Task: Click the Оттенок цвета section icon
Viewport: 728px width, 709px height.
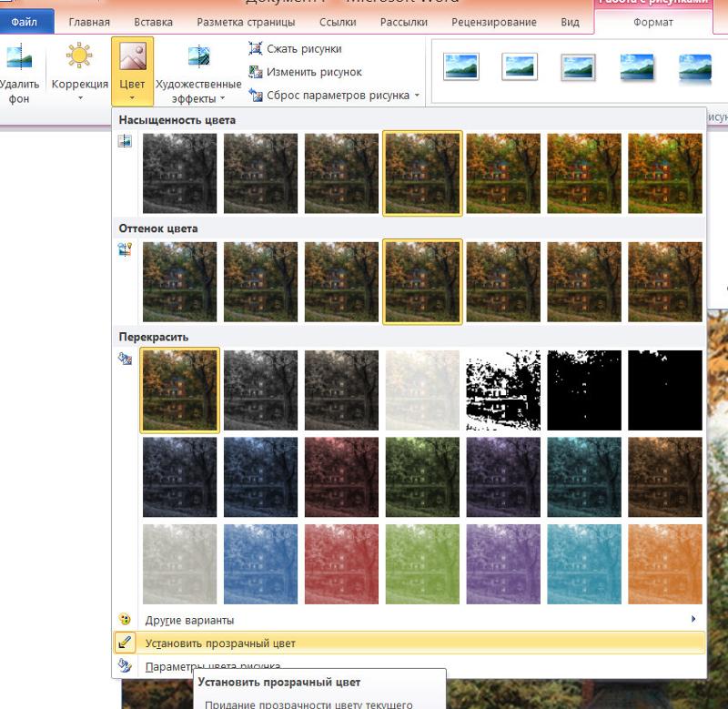Action: point(125,249)
